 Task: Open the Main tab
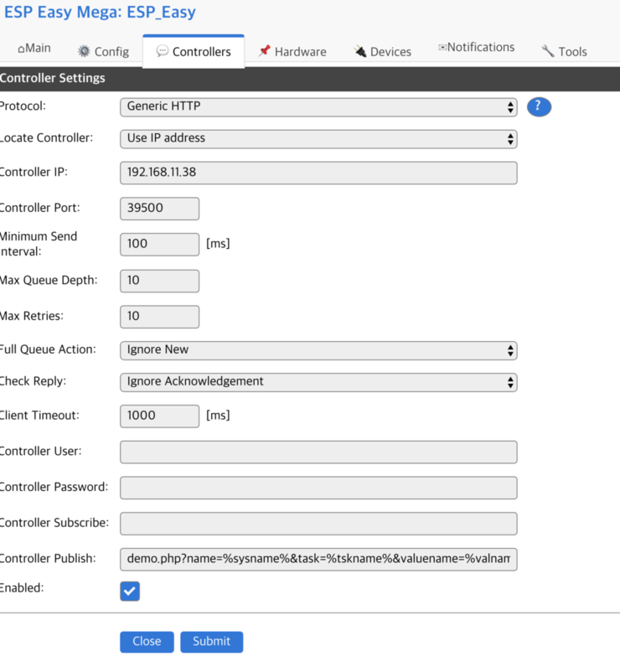[x=34, y=49]
